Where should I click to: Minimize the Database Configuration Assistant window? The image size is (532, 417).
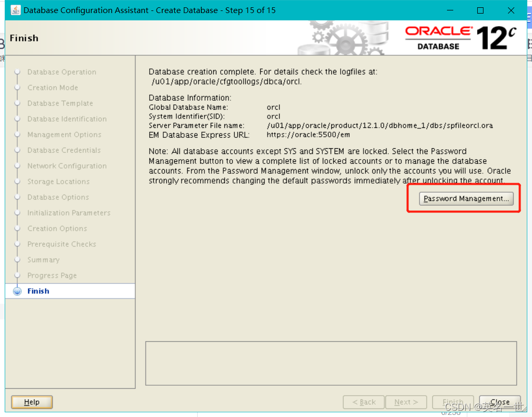[450, 10]
